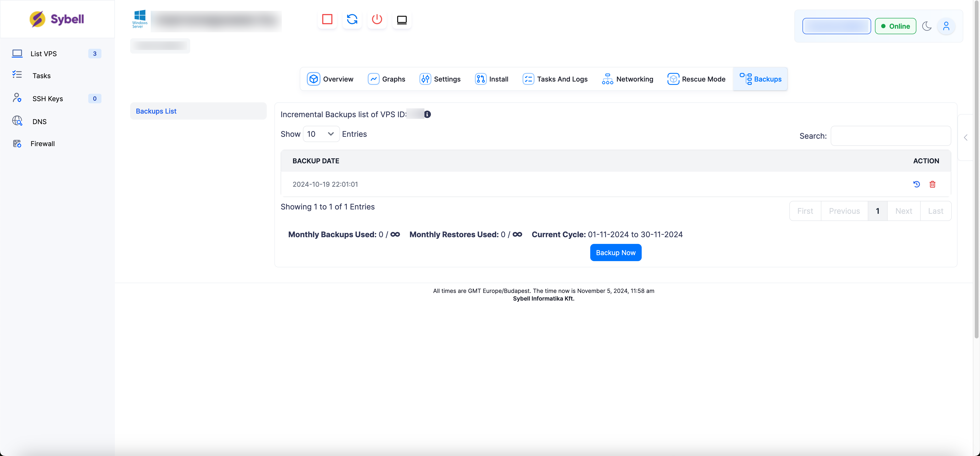Image resolution: width=980 pixels, height=456 pixels.
Task: Select Backups List in the left panel
Action: pos(156,111)
